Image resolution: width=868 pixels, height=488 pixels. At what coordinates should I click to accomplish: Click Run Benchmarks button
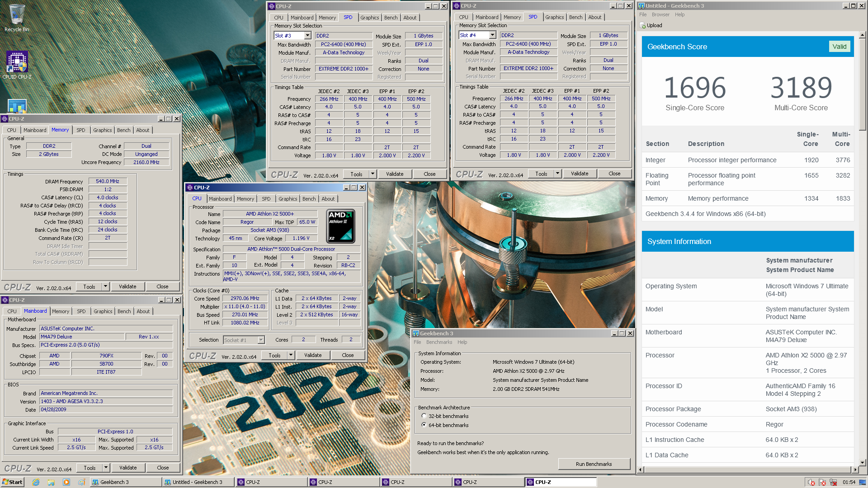[x=594, y=464]
